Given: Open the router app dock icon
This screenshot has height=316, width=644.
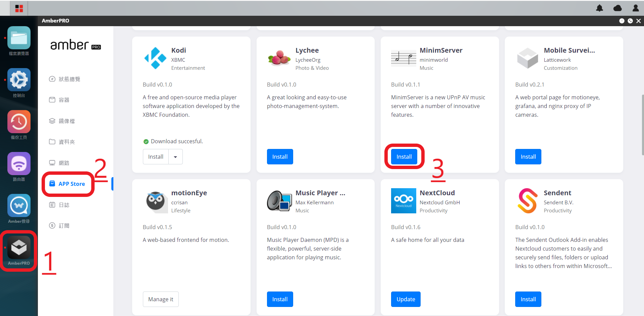Looking at the screenshot, I should [x=19, y=164].
